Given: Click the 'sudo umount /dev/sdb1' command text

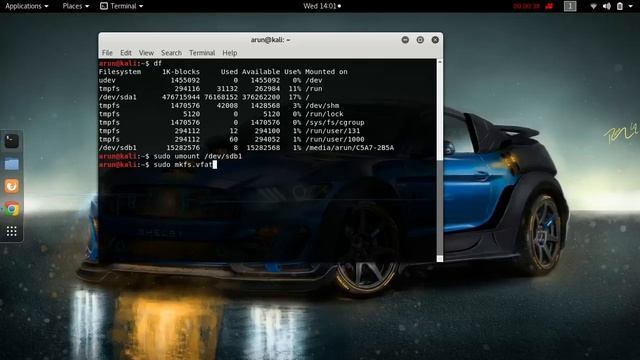Looking at the screenshot, I should [x=198, y=156].
